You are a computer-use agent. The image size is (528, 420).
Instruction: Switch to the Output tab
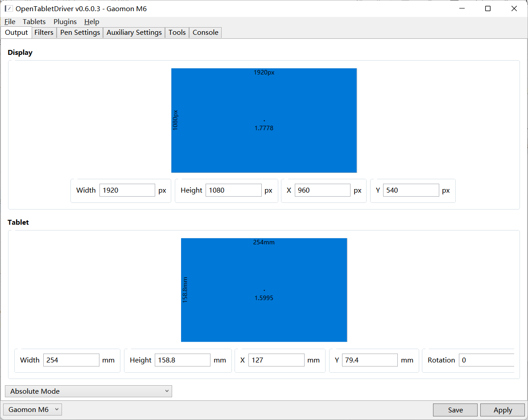pyautogui.click(x=16, y=33)
